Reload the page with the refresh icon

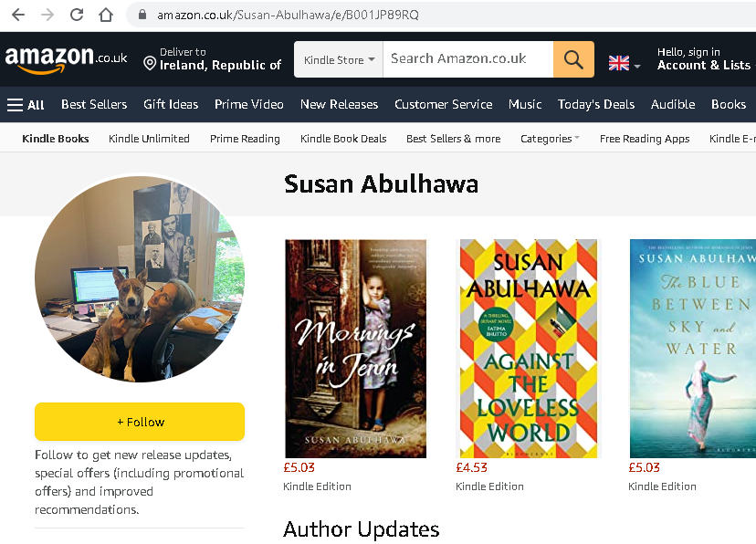(x=77, y=15)
